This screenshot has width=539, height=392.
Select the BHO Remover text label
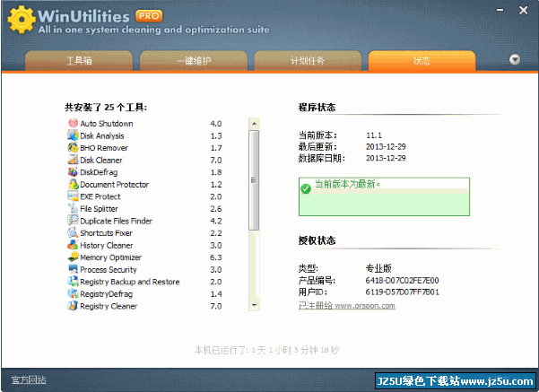click(x=104, y=148)
